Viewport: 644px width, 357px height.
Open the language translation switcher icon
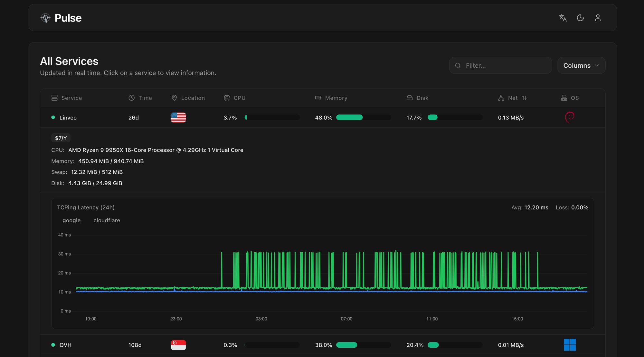[x=563, y=18]
